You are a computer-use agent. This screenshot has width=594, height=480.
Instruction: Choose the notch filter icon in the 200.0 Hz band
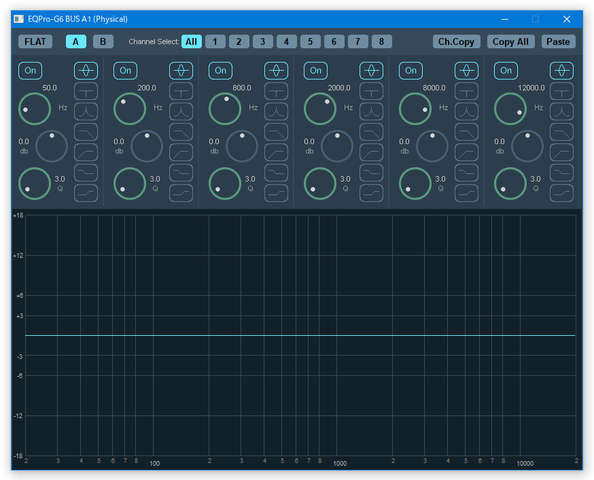pos(181,91)
